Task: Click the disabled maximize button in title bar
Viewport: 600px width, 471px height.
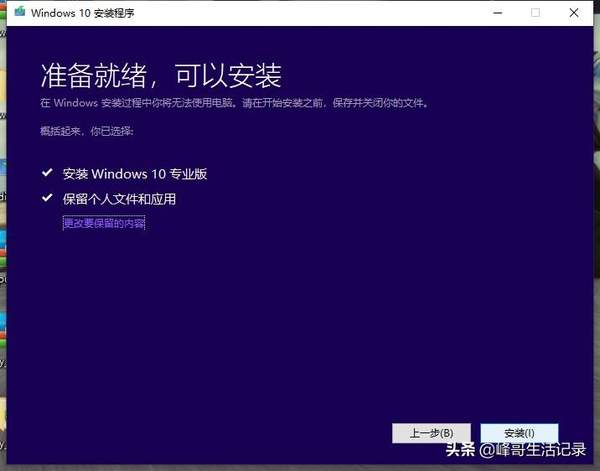Action: coord(535,13)
